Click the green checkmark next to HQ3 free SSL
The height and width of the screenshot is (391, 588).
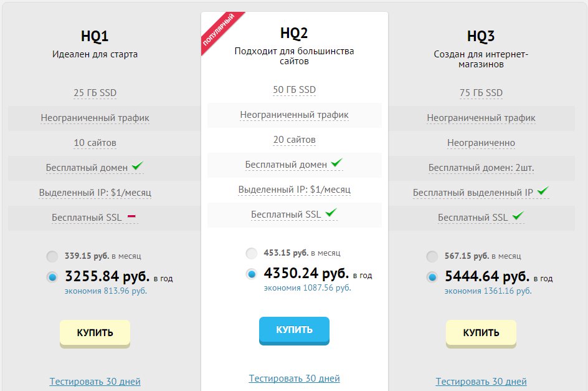518,216
